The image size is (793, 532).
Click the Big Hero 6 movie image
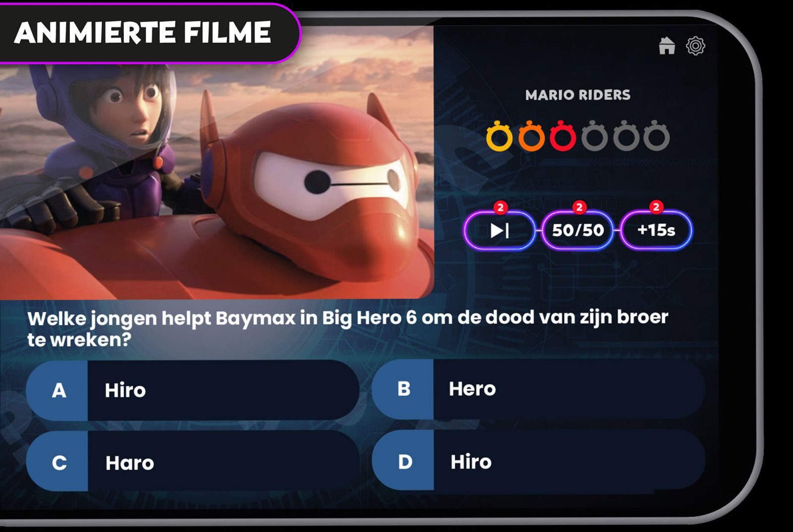[217, 163]
